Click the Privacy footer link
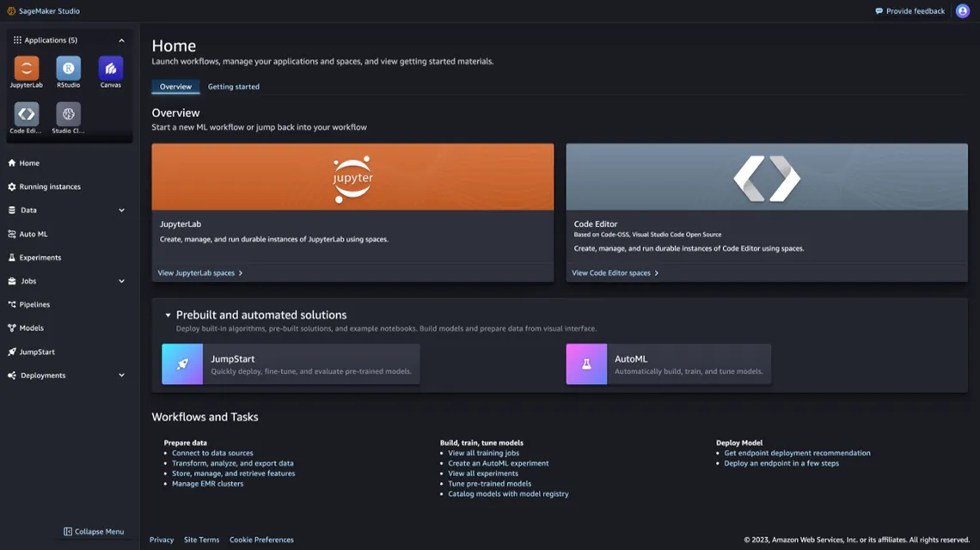The width and height of the screenshot is (980, 550). [x=162, y=540]
